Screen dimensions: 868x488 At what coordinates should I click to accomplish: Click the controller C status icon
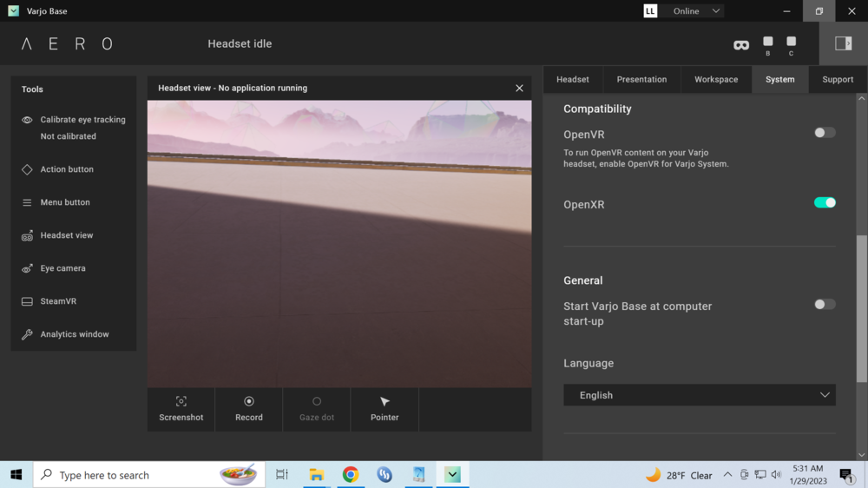tap(791, 45)
